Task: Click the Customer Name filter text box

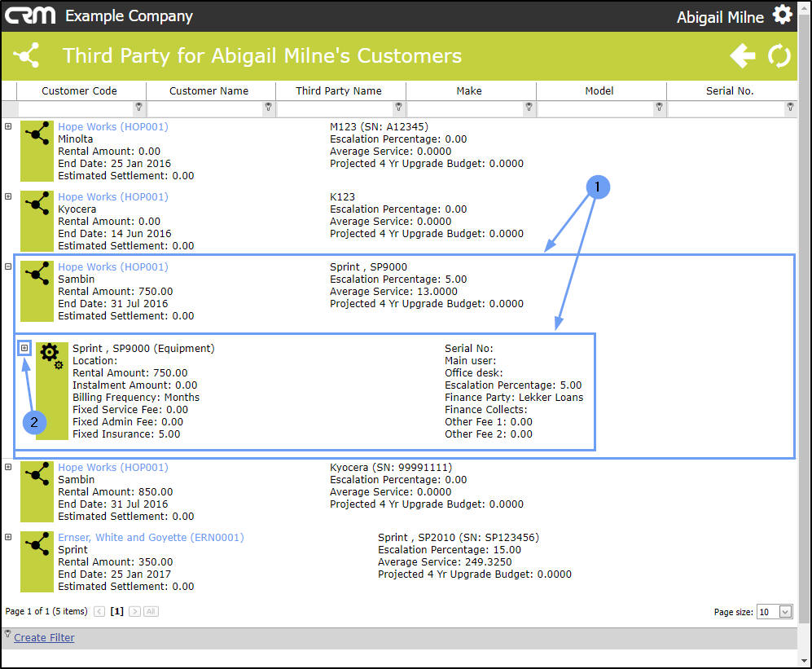Action: pos(205,108)
